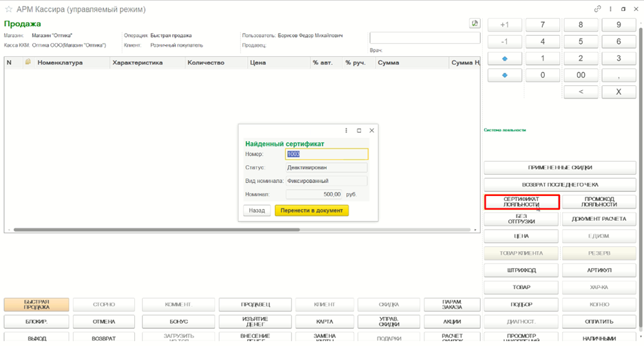Click the Система лояльности link
The image size is (644, 346).
click(505, 130)
